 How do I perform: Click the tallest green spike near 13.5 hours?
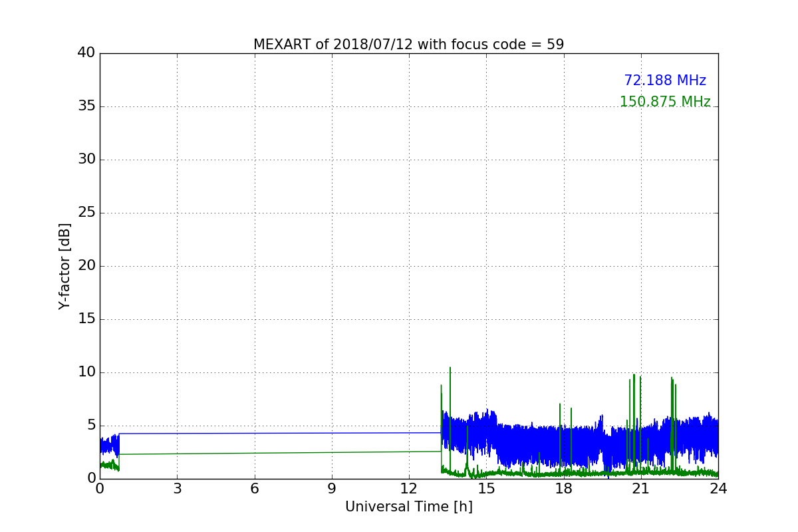pos(450,419)
